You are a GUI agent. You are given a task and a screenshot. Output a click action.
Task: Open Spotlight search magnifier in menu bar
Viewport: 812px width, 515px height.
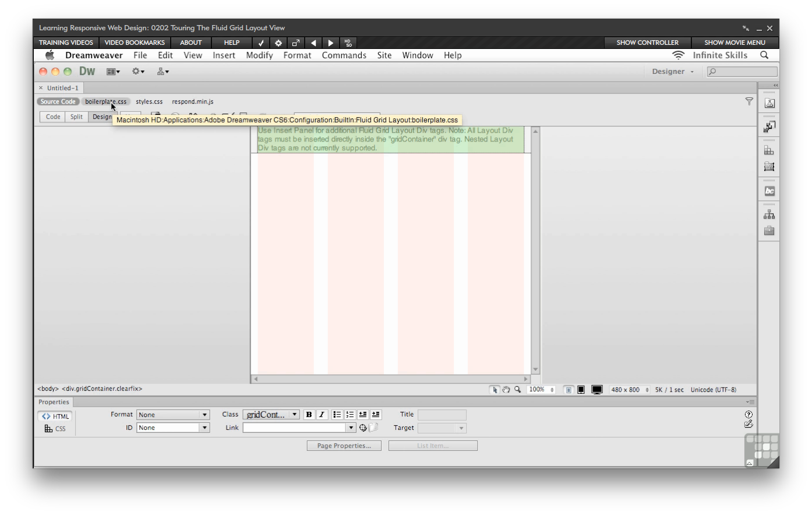tap(764, 55)
